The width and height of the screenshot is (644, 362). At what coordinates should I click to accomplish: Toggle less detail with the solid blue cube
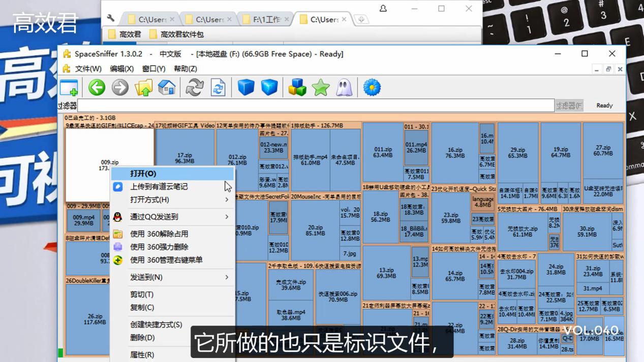[246, 87]
